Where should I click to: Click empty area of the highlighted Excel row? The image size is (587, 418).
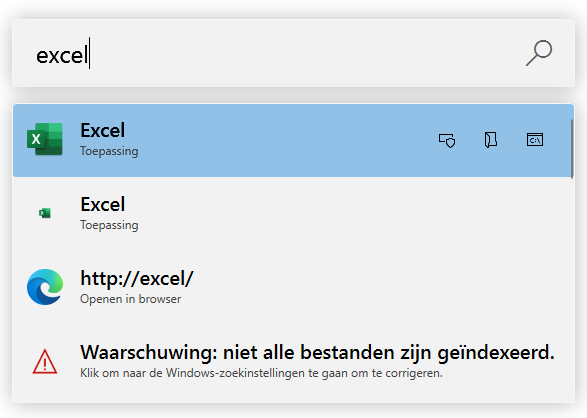pyautogui.click(x=285, y=140)
